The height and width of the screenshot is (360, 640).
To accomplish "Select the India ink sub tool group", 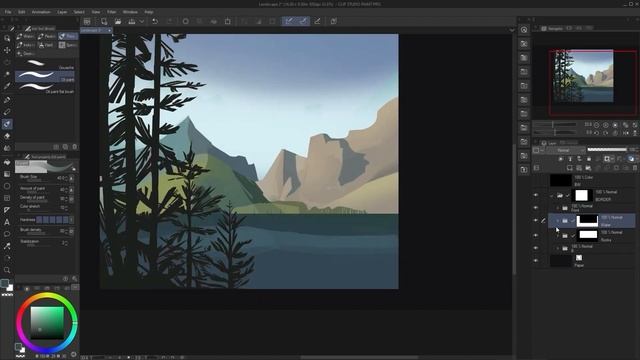I will 25,45.
